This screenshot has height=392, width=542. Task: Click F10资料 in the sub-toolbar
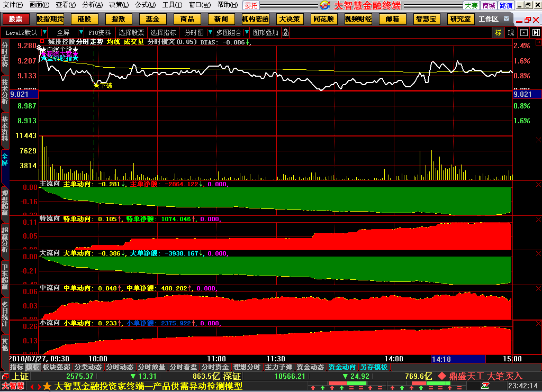(100, 32)
